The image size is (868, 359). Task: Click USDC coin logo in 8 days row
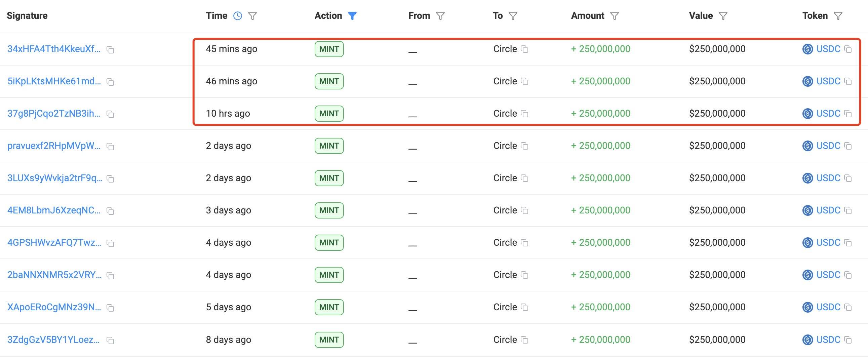(x=807, y=340)
